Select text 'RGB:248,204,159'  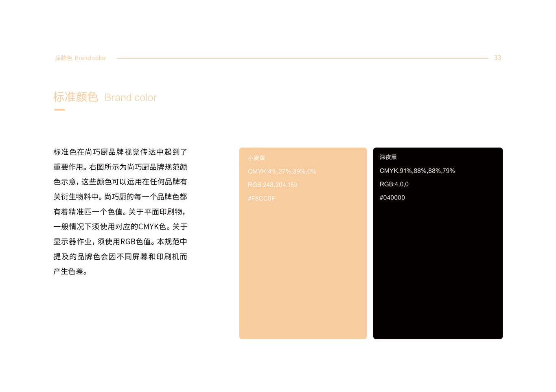[273, 185]
